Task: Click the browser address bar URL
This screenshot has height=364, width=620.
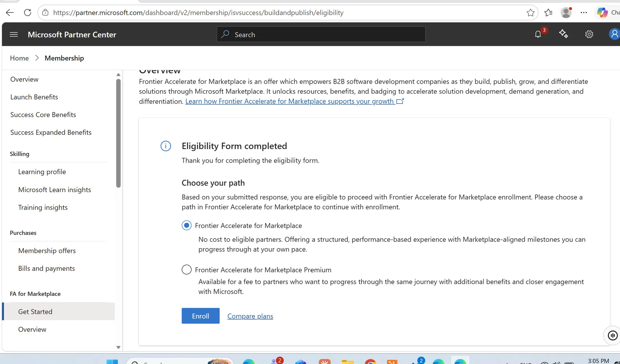Action: click(x=198, y=13)
